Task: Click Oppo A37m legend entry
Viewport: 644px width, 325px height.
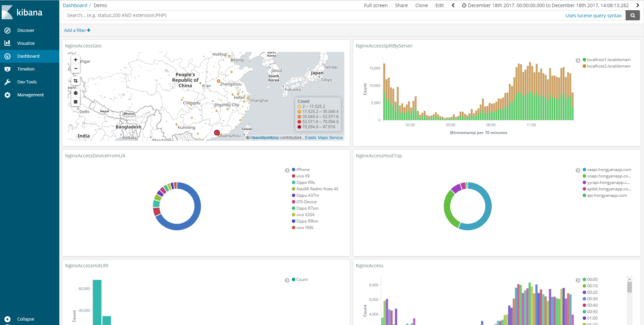Action: coord(305,195)
